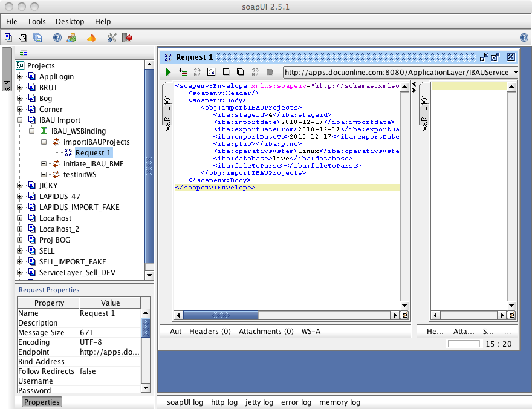Select Request 1 in the project tree
Image resolution: width=532 pixels, height=409 pixels.
(93, 153)
